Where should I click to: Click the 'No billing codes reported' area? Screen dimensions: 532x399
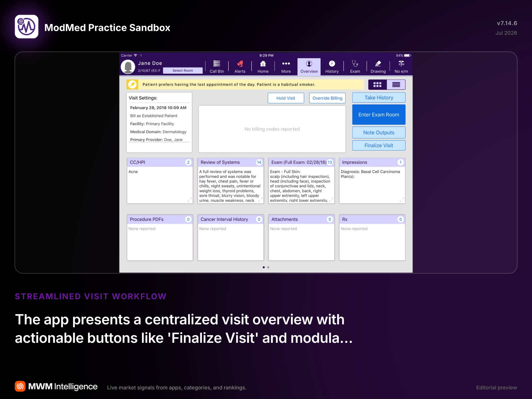click(x=272, y=129)
